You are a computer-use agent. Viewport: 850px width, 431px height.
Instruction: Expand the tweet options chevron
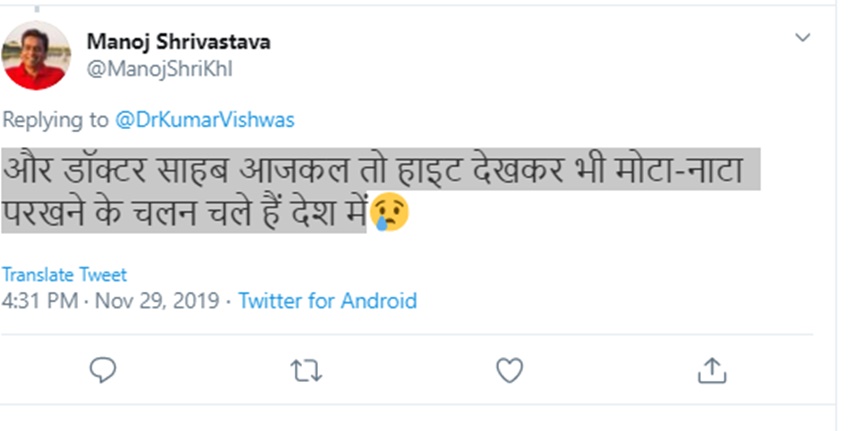click(x=802, y=38)
